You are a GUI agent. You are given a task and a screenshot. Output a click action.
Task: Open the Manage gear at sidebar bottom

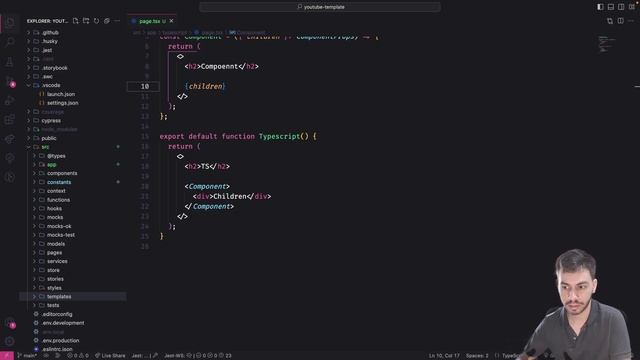tap(10, 341)
